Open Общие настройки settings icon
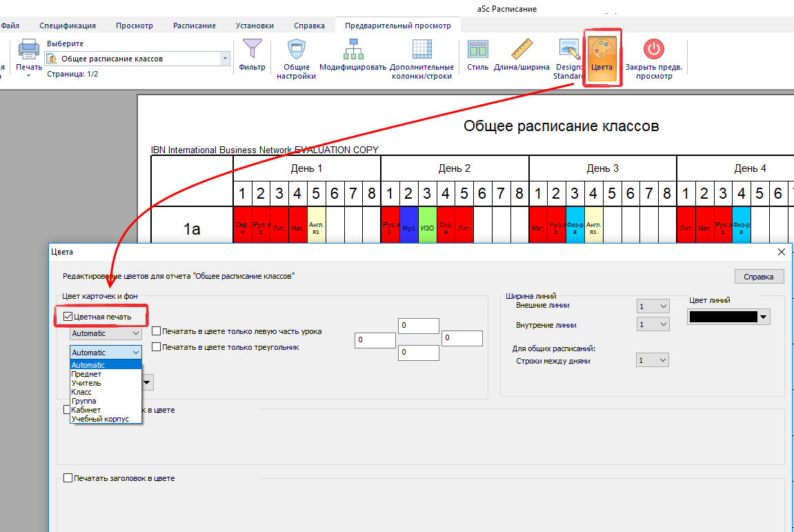 (296, 50)
